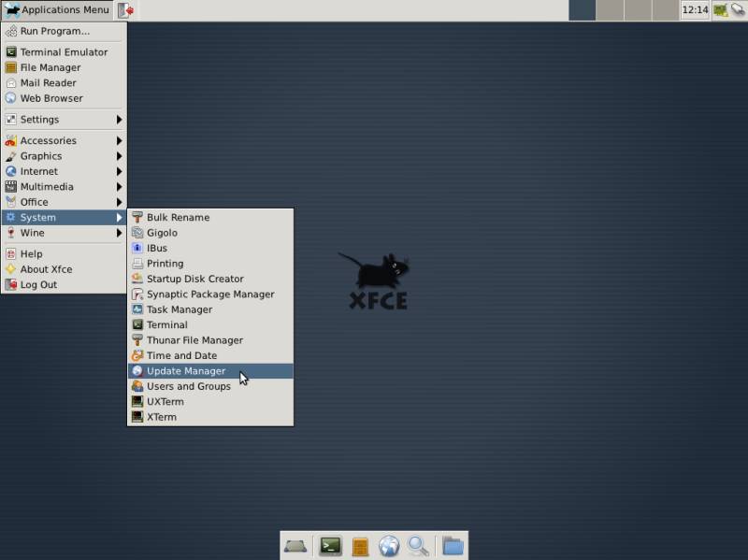Open the Time and Date entry
The width and height of the screenshot is (748, 560).
click(x=210, y=356)
